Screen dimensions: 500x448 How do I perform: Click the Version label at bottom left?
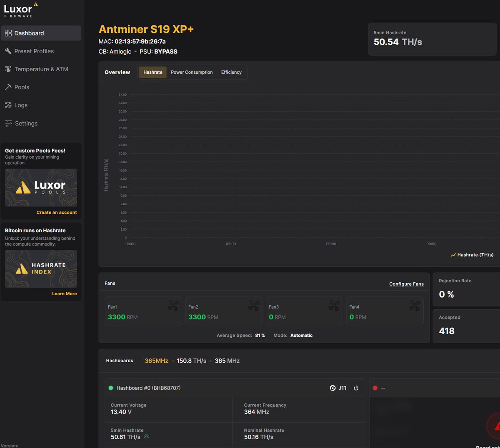10,446
